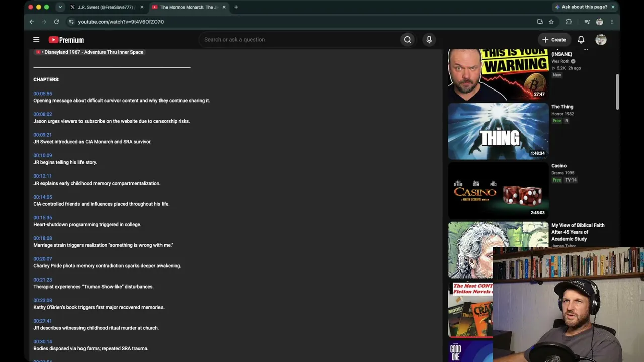Open the YouTube account avatar menu
Viewport: 644px width, 362px height.
601,40
